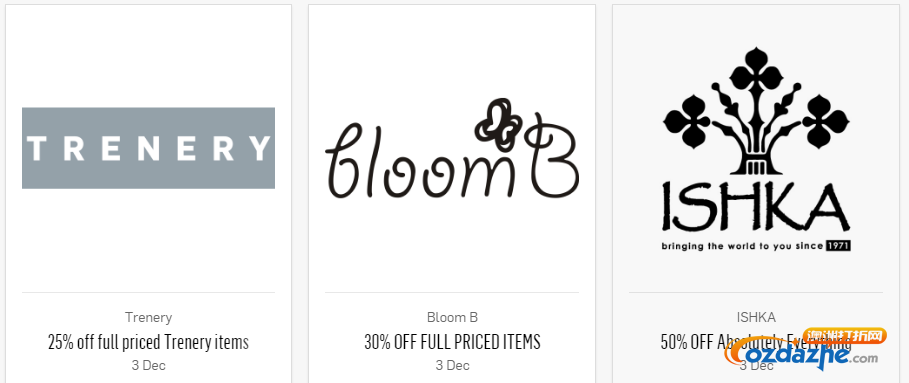Click the letter Y in TRENERY banner

[260, 148]
